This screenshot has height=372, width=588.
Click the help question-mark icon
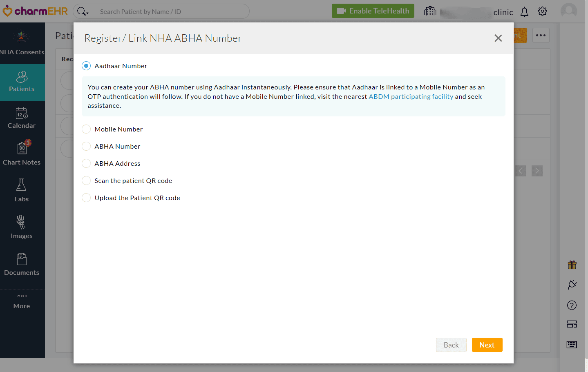click(x=572, y=305)
